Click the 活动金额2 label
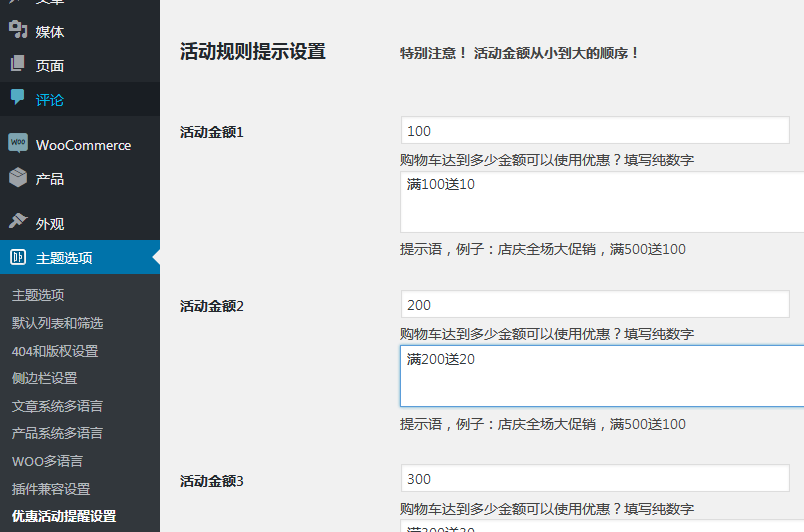Screen dimensions: 804x532 pyautogui.click(x=212, y=306)
